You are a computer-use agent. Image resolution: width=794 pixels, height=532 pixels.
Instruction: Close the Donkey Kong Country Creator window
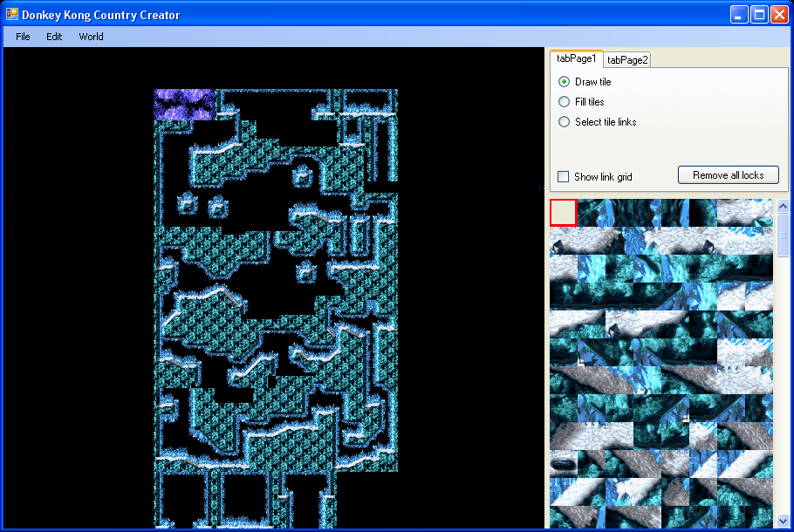point(779,15)
